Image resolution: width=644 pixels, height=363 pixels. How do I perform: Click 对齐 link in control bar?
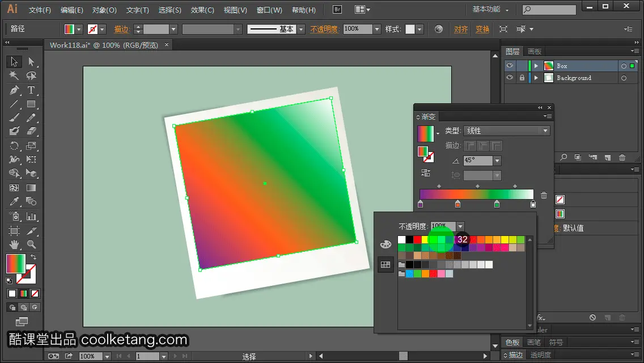tap(461, 29)
